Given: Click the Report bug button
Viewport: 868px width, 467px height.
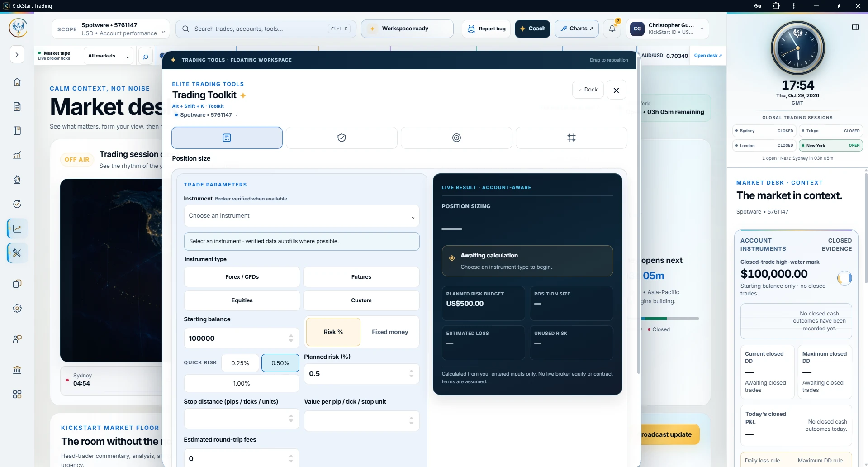Looking at the screenshot, I should [486, 29].
